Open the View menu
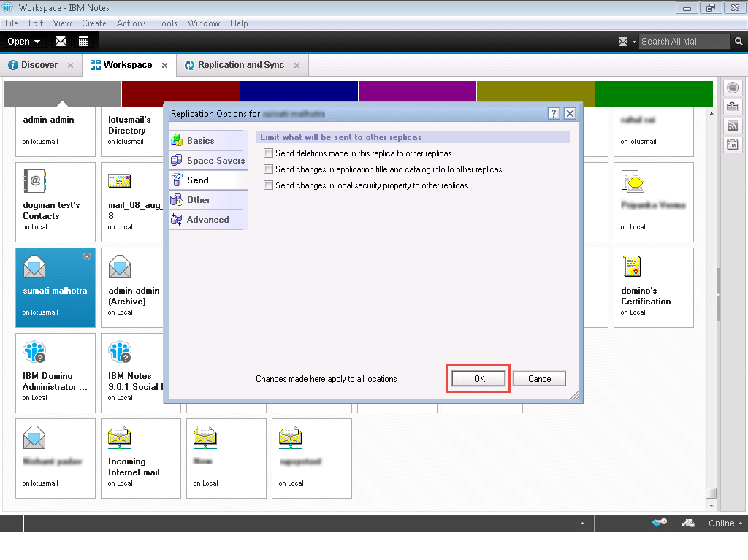748x560 pixels. (x=63, y=23)
